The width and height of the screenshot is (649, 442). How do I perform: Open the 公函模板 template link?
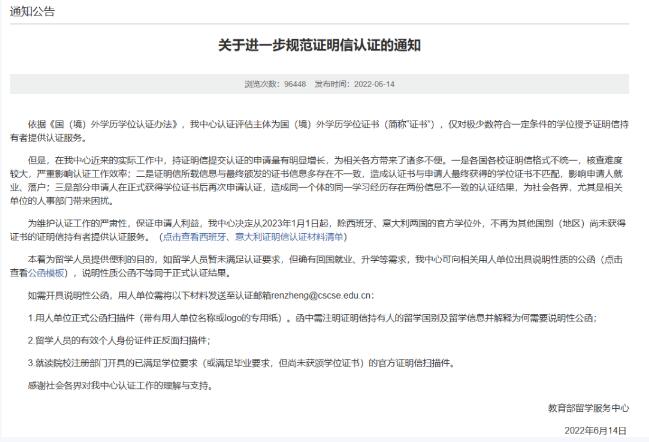pos(46,273)
